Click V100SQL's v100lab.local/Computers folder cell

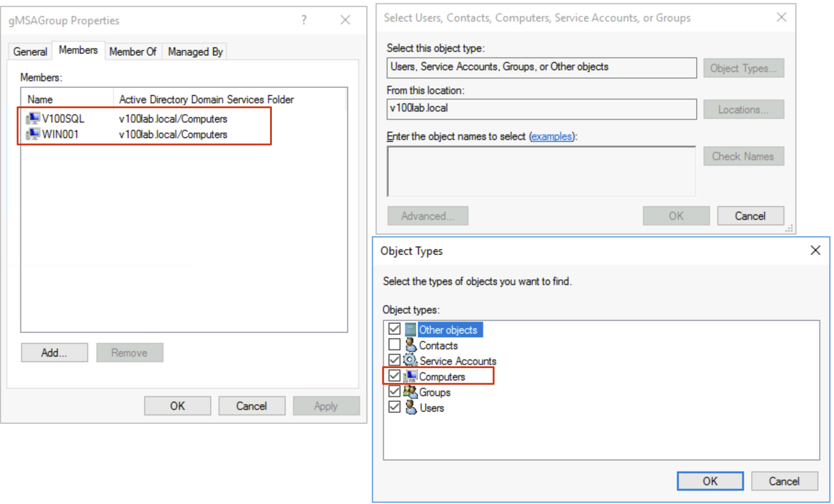(x=173, y=118)
